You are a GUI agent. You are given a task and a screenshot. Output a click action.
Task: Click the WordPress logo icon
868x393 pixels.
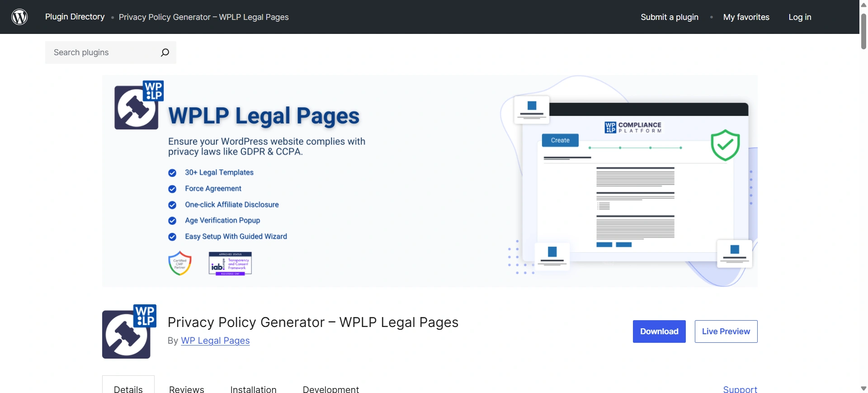click(19, 17)
